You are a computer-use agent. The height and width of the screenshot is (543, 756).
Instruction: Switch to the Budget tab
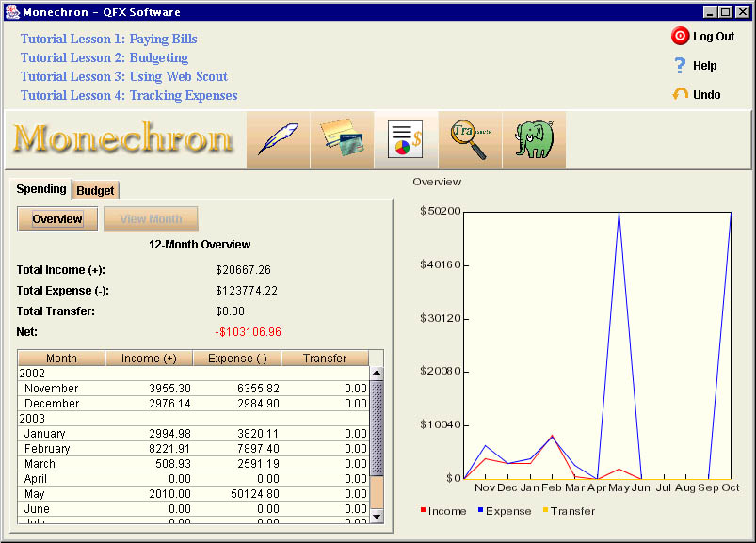(95, 190)
